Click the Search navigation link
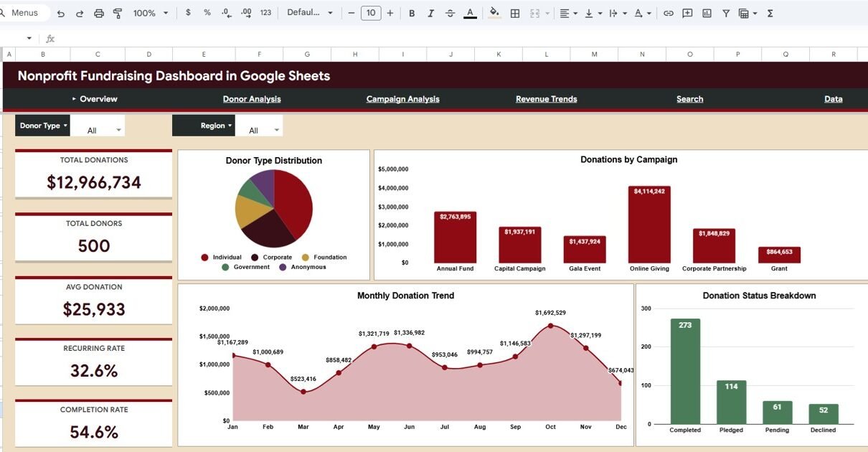The width and height of the screenshot is (868, 452). click(x=689, y=99)
